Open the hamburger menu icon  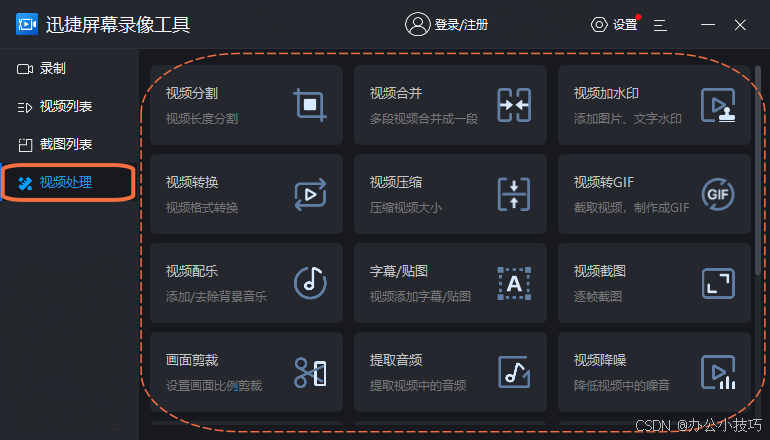(x=660, y=26)
